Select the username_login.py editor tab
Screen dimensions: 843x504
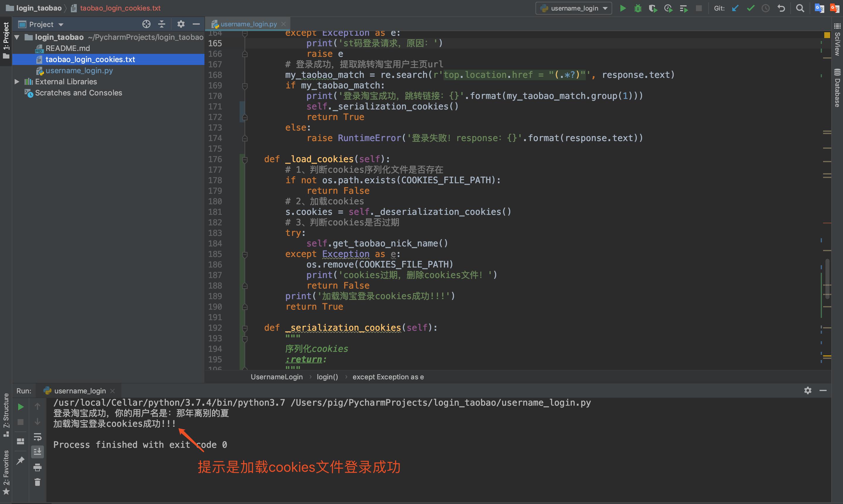(x=248, y=24)
